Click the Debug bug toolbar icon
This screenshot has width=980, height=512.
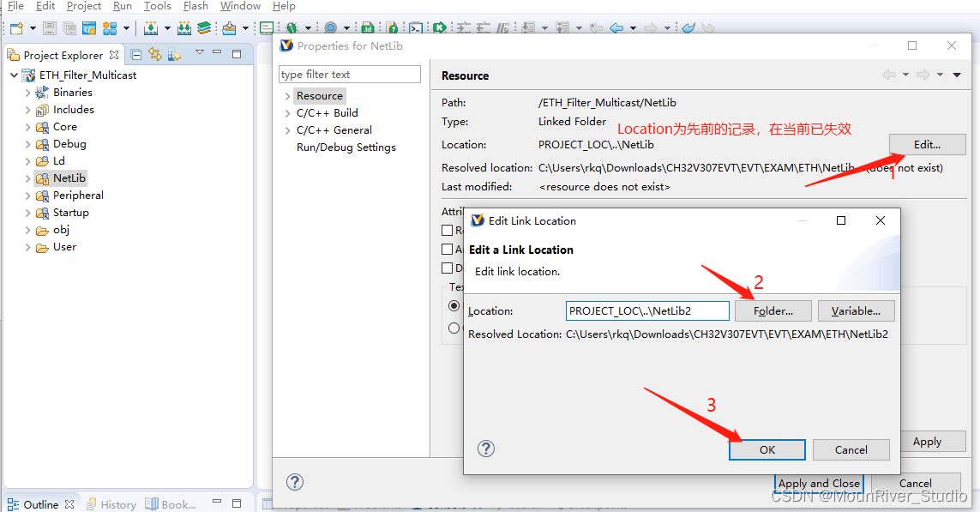292,28
